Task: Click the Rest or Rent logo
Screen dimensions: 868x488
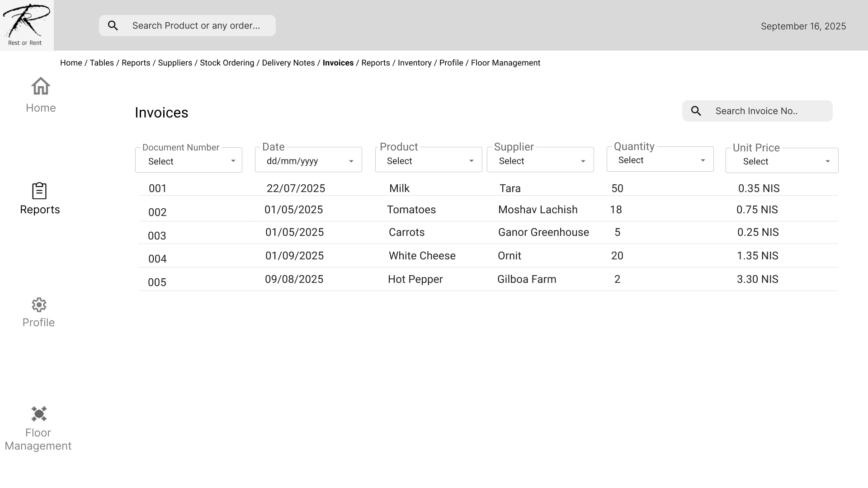Action: coord(26,25)
